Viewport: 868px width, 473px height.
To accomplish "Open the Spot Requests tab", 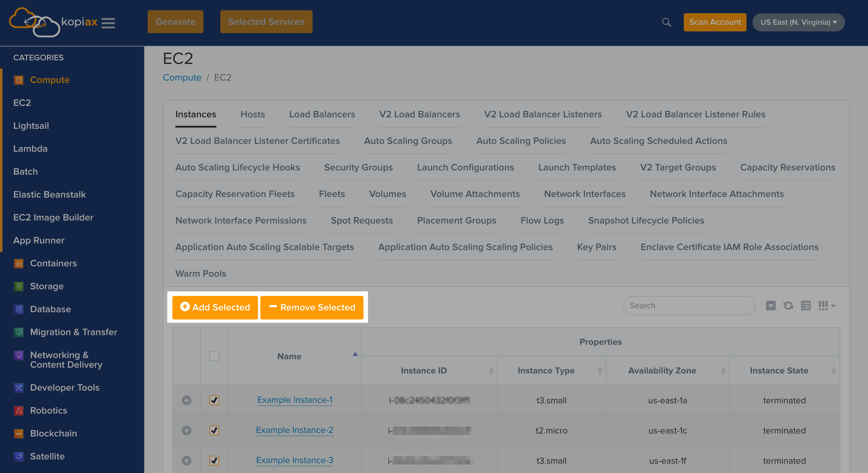I will point(362,221).
